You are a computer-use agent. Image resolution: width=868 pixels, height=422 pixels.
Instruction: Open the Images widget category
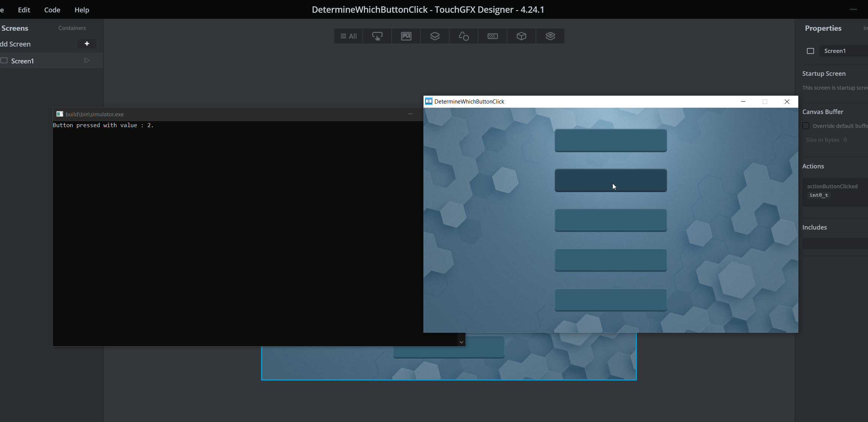pos(406,36)
